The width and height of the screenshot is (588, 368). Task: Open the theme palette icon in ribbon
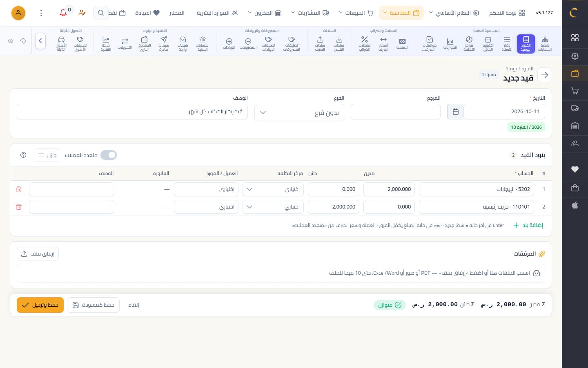[x=23, y=41]
